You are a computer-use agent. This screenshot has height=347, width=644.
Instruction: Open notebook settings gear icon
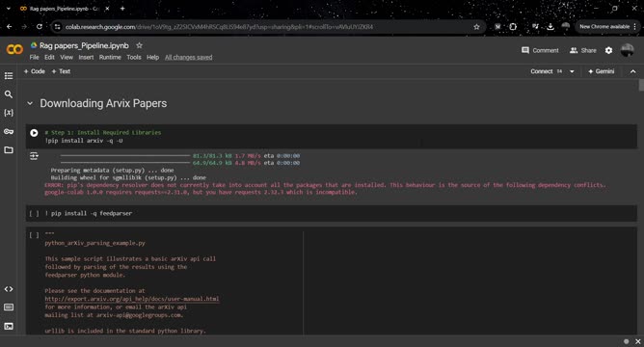pos(608,50)
